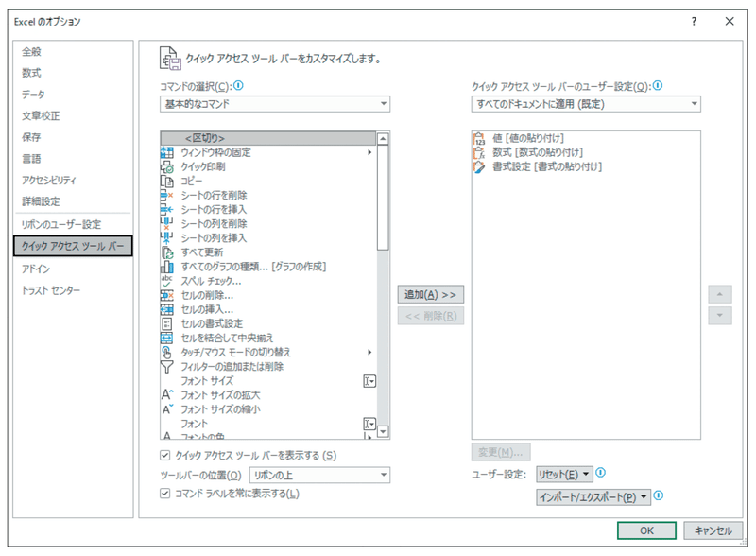Screen dimensions: 756x556
Task: Open the すべてのドキュメントに適用 dropdown
Action: [x=586, y=104]
